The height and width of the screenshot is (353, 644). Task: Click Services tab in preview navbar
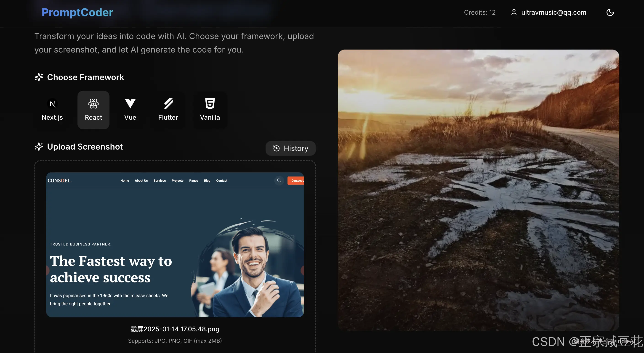(x=160, y=181)
